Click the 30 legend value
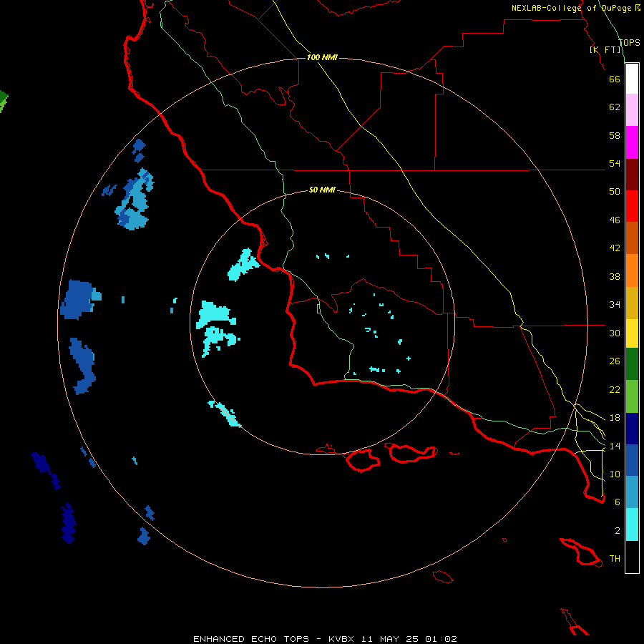The height and width of the screenshot is (644, 644). (x=615, y=333)
